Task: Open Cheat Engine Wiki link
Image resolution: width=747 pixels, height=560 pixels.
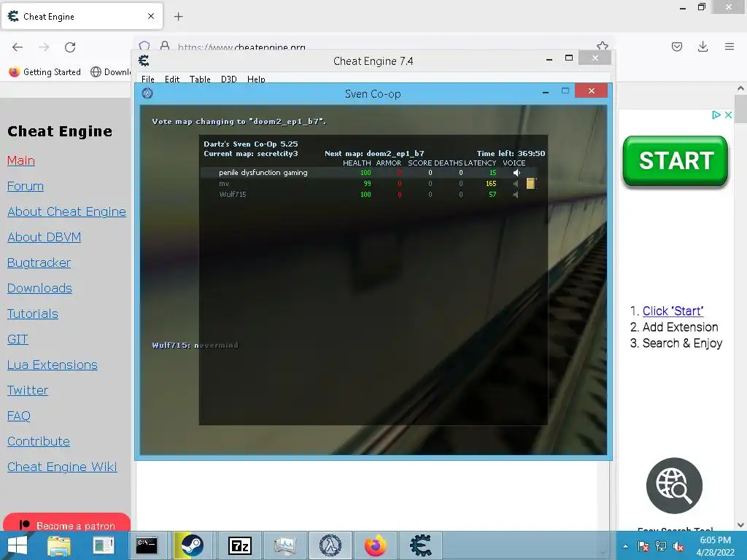Action: tap(62, 467)
